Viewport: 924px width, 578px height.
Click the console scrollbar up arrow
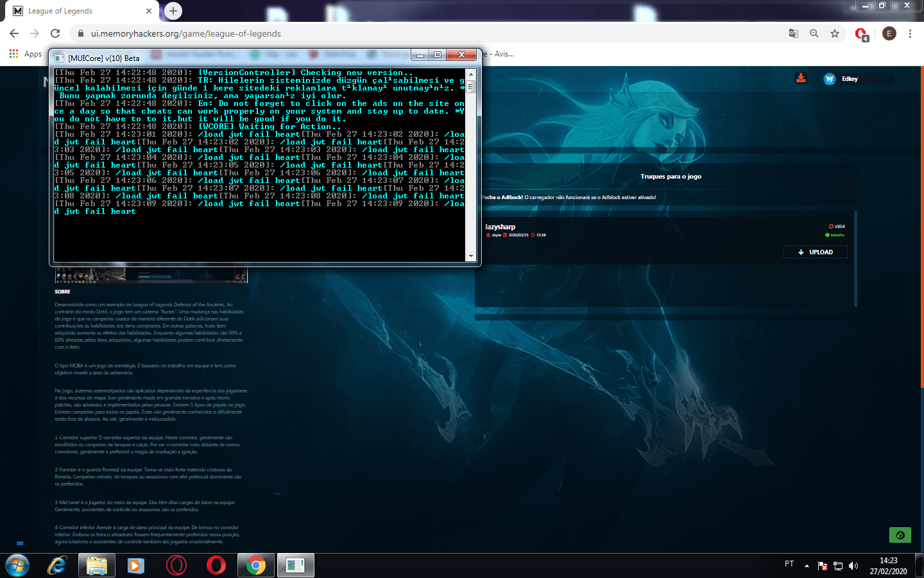click(471, 74)
